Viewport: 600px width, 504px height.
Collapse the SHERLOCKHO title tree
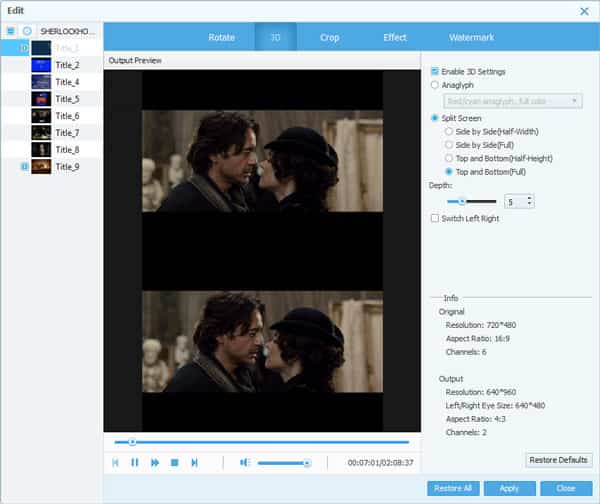[11, 31]
